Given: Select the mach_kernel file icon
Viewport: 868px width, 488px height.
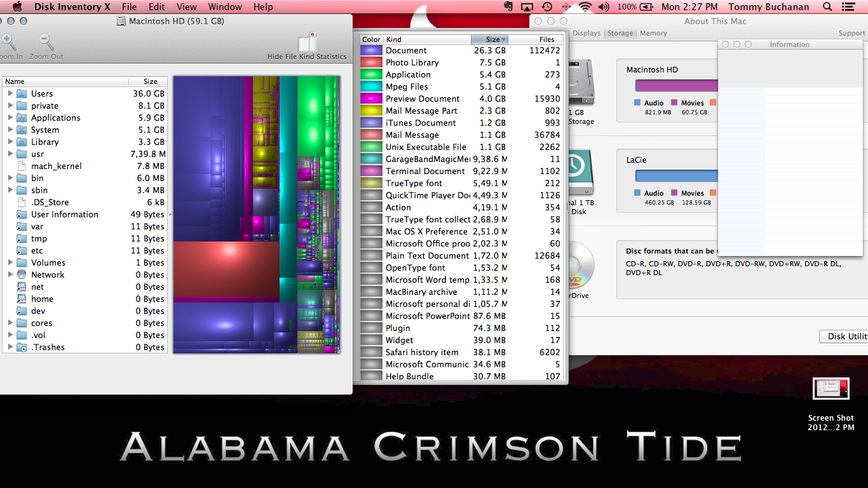Looking at the screenshot, I should click(x=22, y=166).
